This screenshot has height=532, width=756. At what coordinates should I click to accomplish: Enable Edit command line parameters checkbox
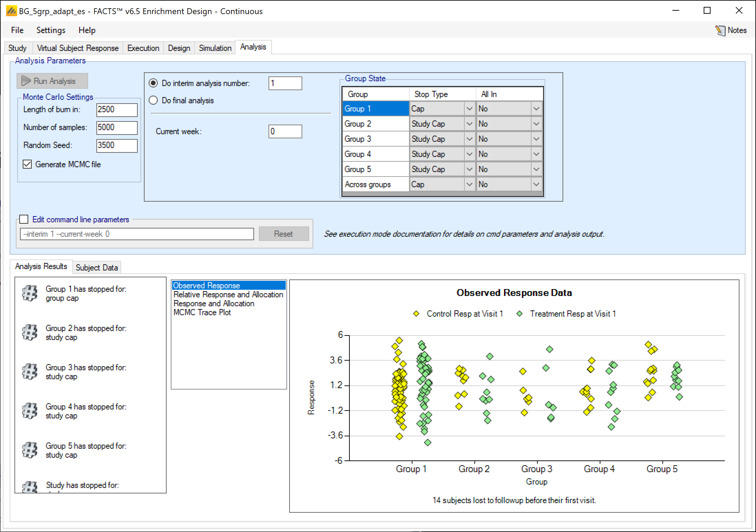[x=24, y=220]
